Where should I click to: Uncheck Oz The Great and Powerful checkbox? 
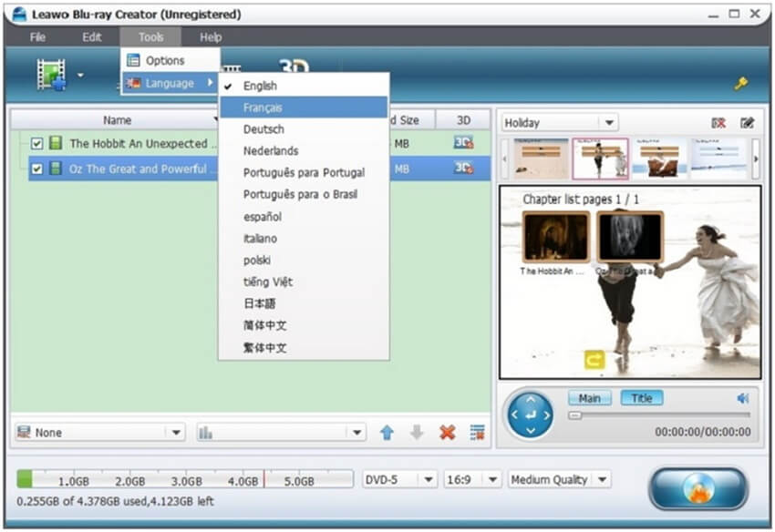click(x=36, y=169)
